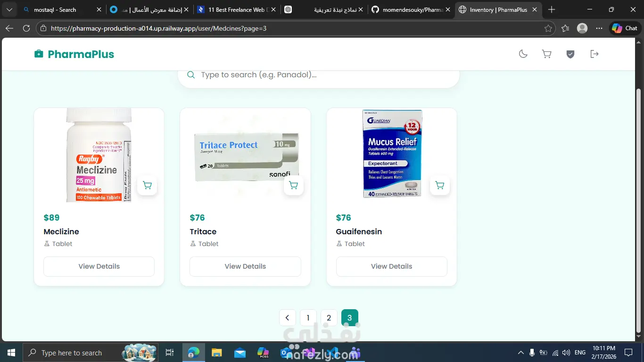Go to previous page arrow
This screenshot has height=362, width=644.
(287, 318)
